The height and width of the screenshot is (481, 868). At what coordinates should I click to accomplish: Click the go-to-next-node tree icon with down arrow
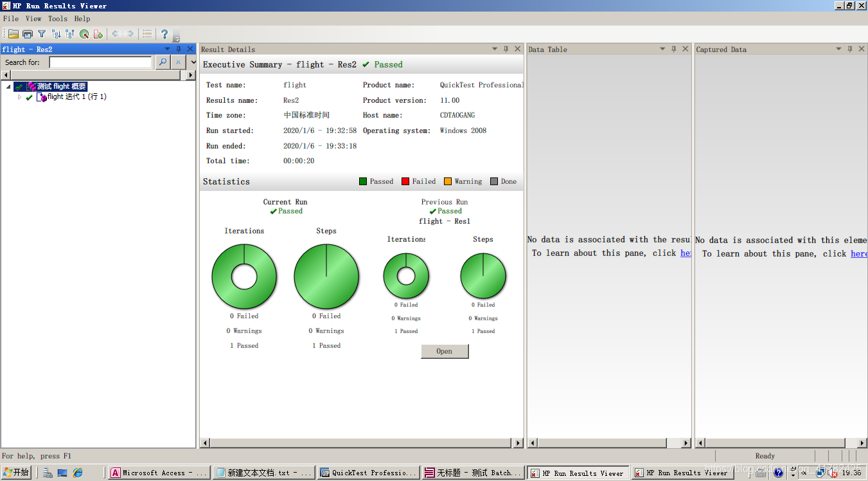coord(56,34)
